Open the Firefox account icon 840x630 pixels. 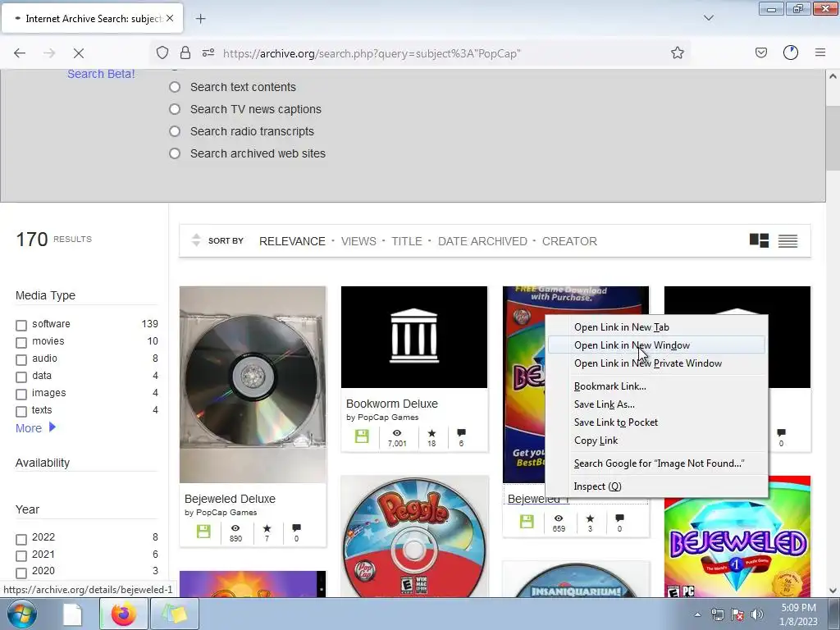click(x=791, y=52)
